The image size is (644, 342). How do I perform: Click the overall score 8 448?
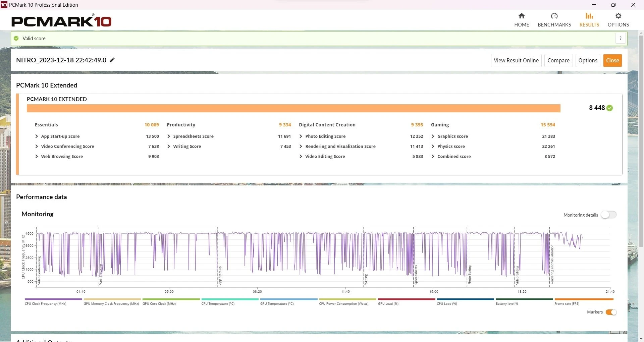coord(597,108)
